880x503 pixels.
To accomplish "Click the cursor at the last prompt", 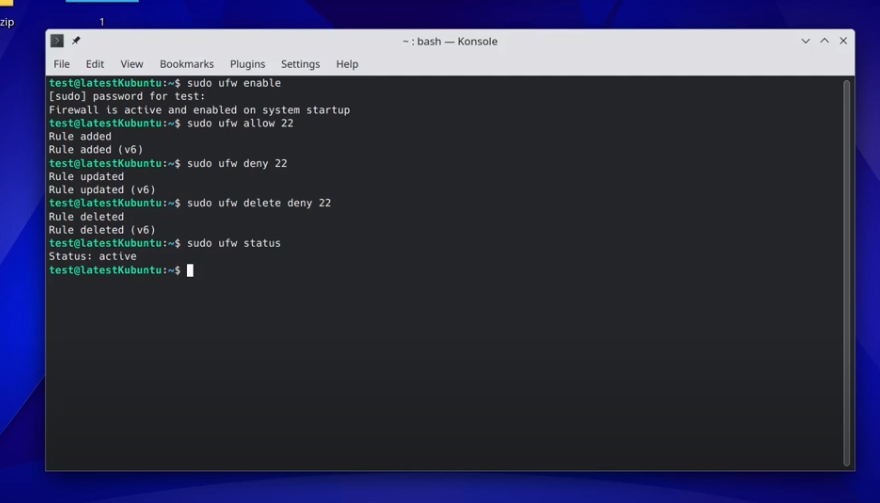I will click(190, 270).
